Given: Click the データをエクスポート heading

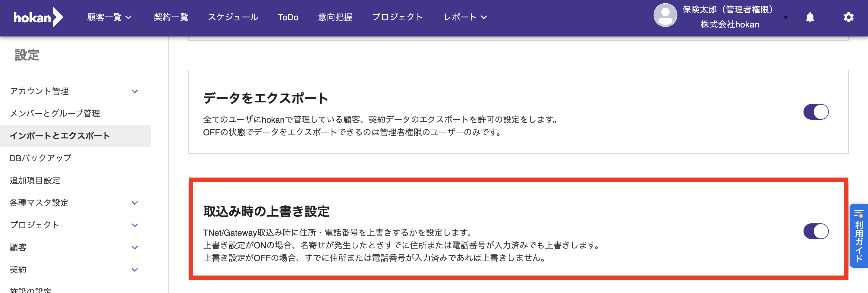Looking at the screenshot, I should click(x=266, y=99).
